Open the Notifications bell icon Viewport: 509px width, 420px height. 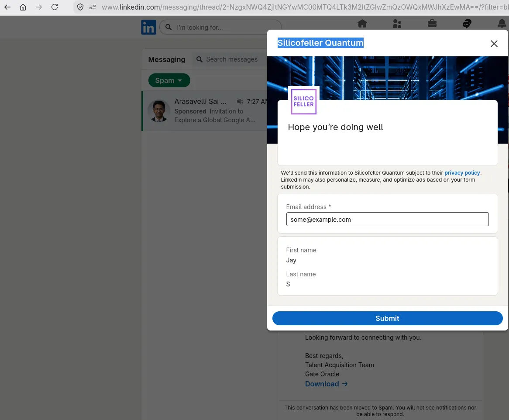tap(502, 24)
